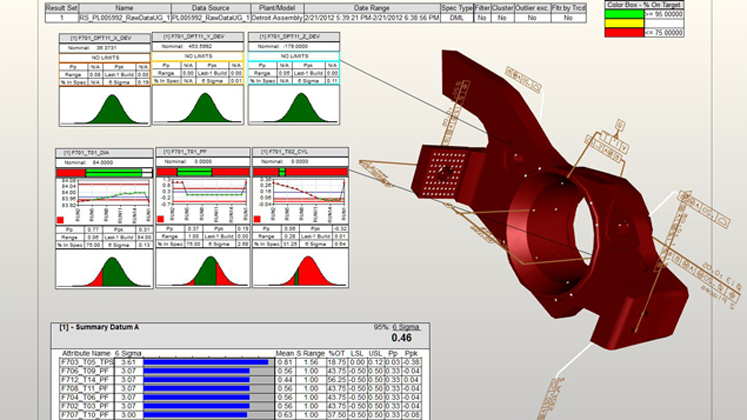Click the Cluster column header
The width and height of the screenshot is (747, 420).
tap(502, 8)
